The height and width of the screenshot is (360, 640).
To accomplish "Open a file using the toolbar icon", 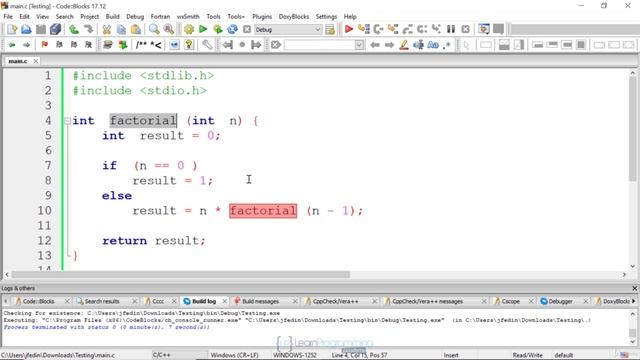I will tap(26, 29).
